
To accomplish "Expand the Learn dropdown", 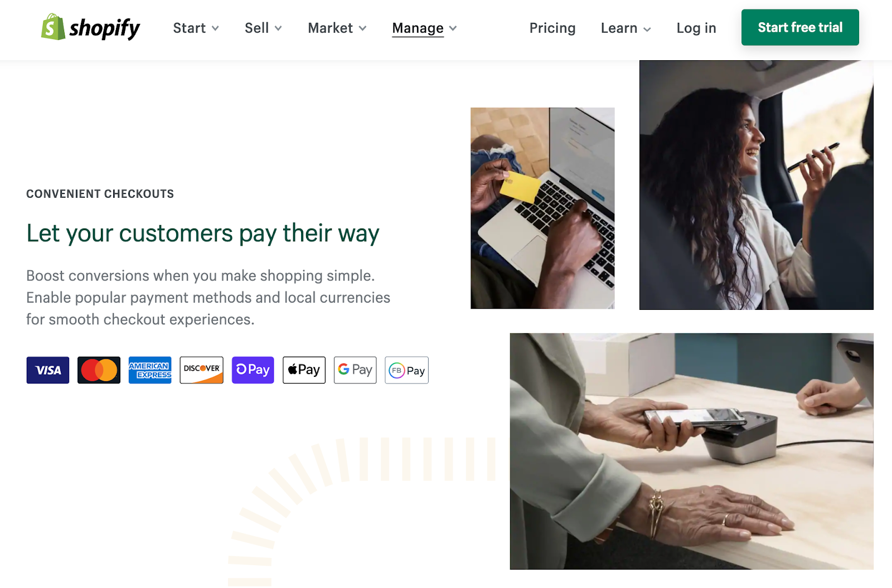I will tap(626, 28).
